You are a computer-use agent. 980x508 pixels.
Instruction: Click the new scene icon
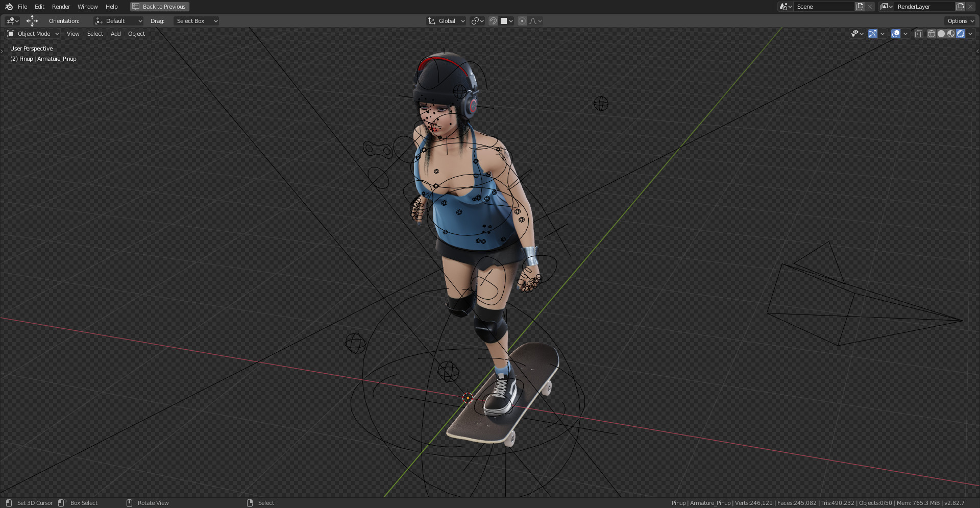pyautogui.click(x=860, y=7)
